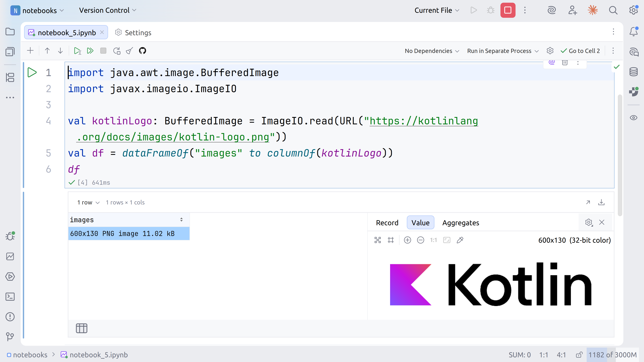Zoom in on image preview
644x362 pixels.
[x=408, y=240]
